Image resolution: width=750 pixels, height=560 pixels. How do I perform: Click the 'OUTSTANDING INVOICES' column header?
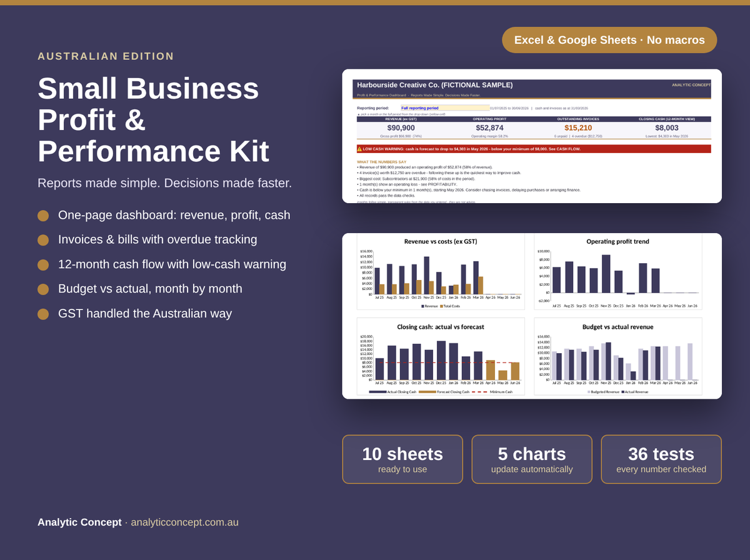pos(578,119)
